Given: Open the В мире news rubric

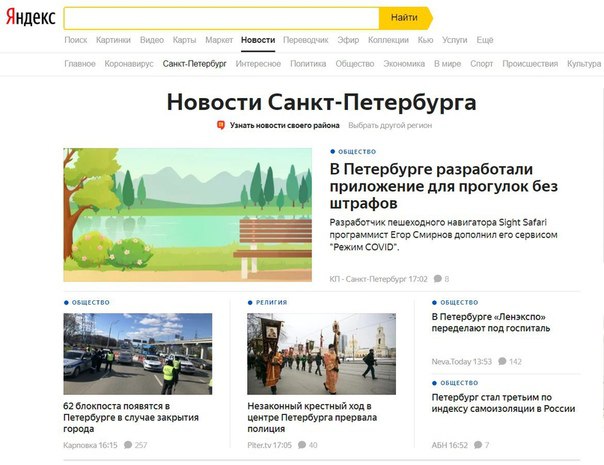Looking at the screenshot, I should click(x=448, y=64).
